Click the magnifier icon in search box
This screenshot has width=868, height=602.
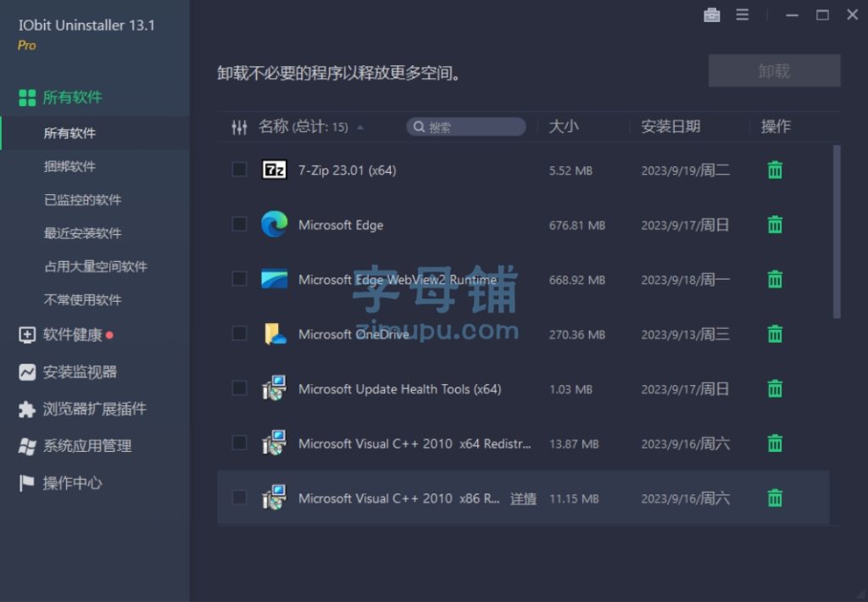(x=419, y=127)
